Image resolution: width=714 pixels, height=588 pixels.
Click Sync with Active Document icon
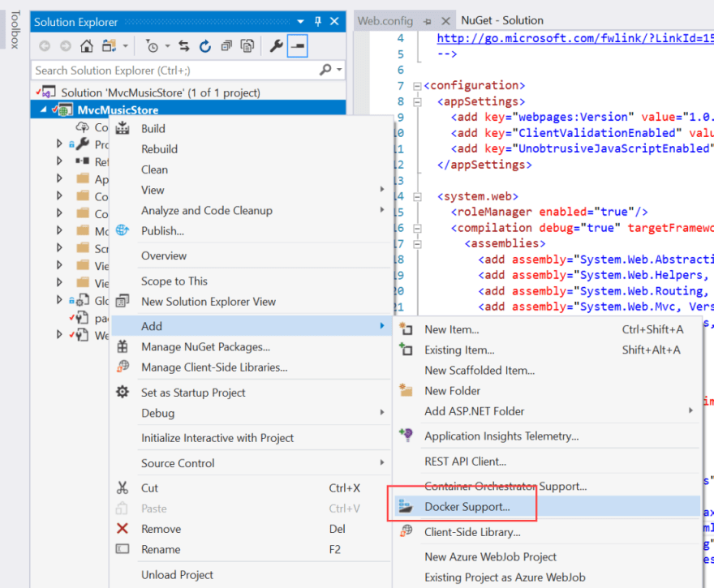pos(184,46)
